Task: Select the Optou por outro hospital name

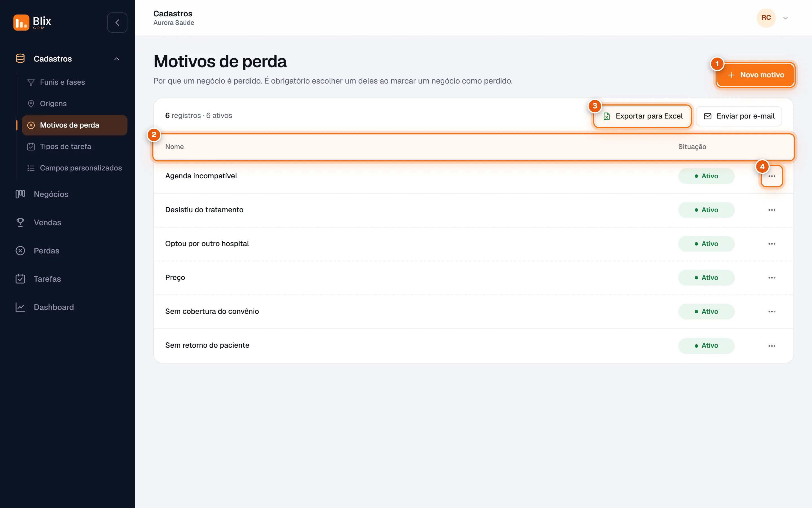Action: [207, 244]
